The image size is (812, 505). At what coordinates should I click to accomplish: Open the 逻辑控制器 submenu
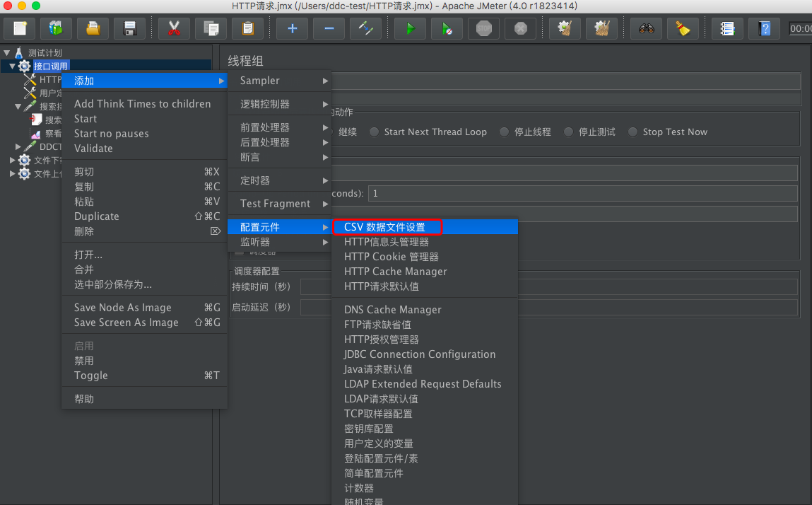pyautogui.click(x=280, y=104)
